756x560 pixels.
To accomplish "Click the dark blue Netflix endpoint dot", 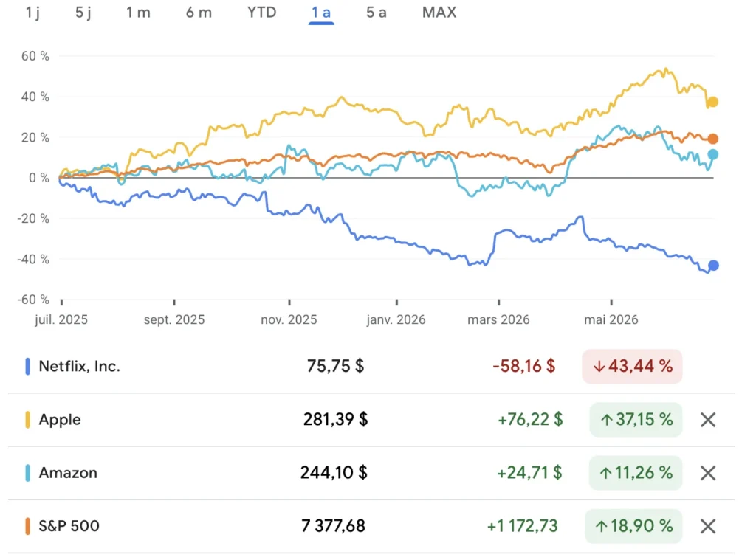I will coord(713,265).
